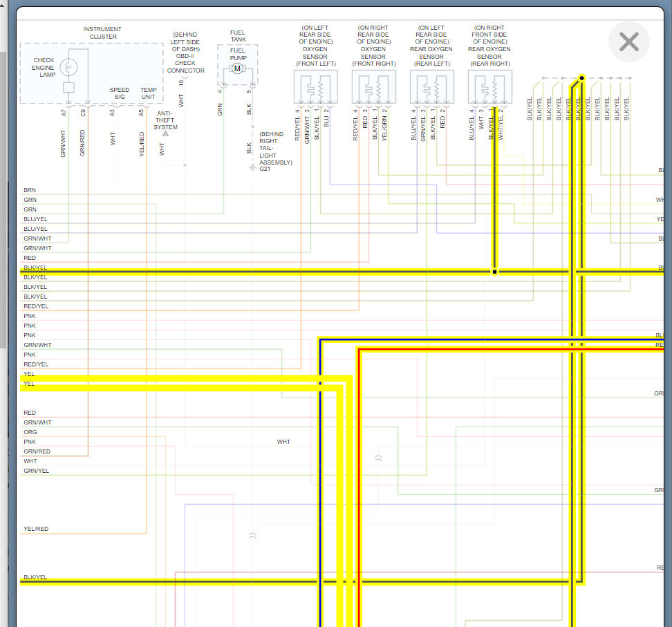Viewport: 672px width, 627px height.
Task: Select the rear right oxygen sensor symbol
Action: point(490,87)
